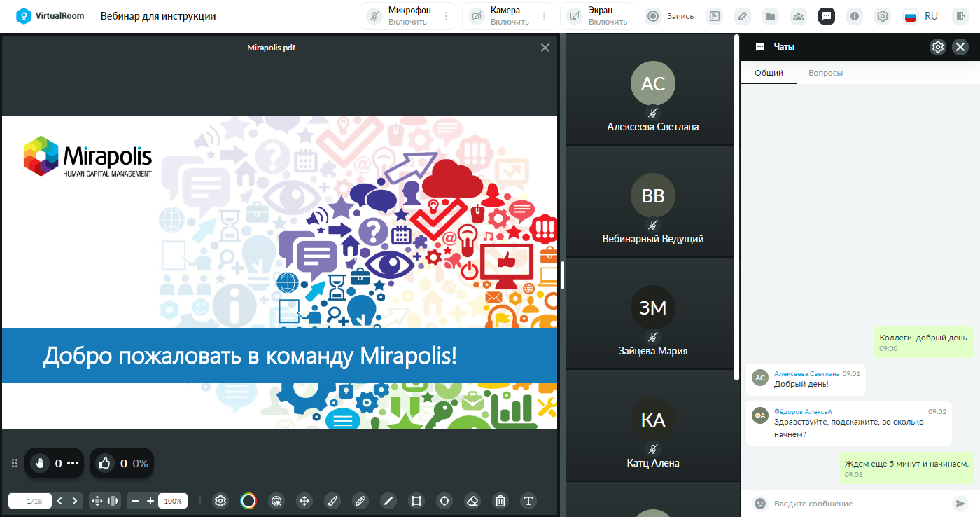Click the thumbs-up like button
This screenshot has width=980, height=517.
pos(105,463)
